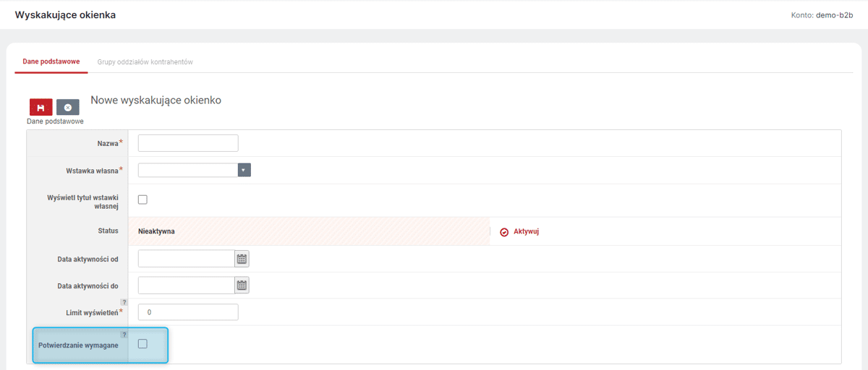
Task: Click the grey cancel X icon
Action: 68,107
